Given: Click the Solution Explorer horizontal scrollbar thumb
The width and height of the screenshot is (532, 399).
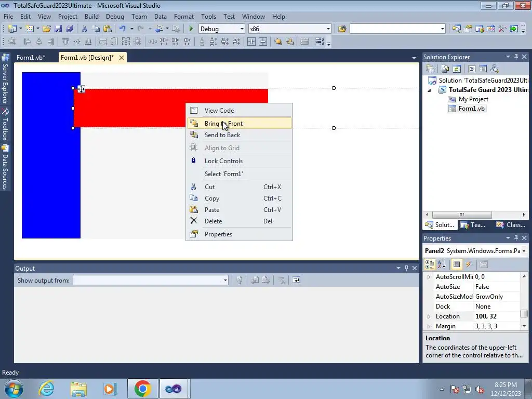Looking at the screenshot, I should 462,215.
